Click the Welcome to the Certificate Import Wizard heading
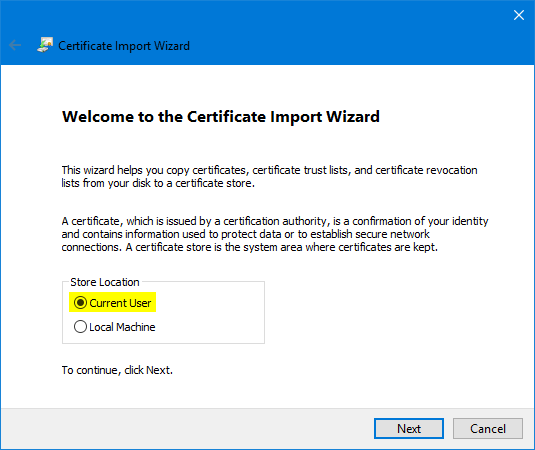 pyautogui.click(x=221, y=117)
